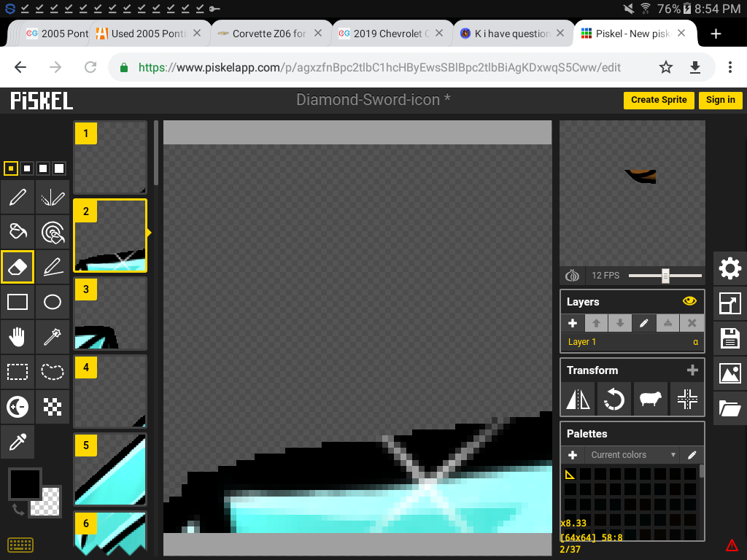
Task: Click the Clone sheep transform icon
Action: point(650,399)
